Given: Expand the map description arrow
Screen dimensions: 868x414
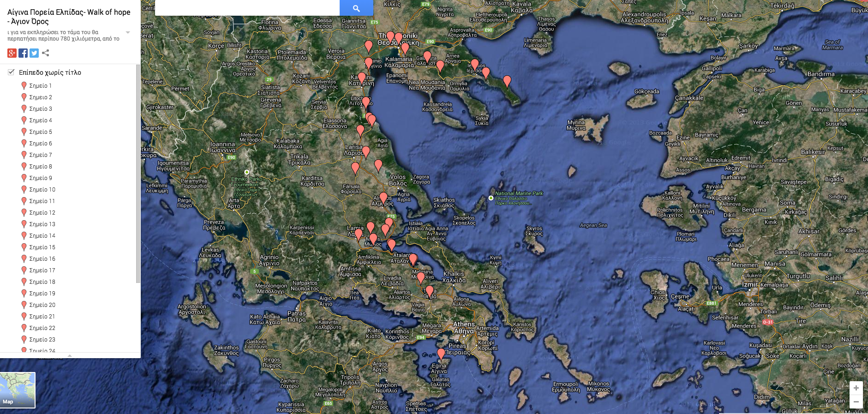Looking at the screenshot, I should 128,32.
